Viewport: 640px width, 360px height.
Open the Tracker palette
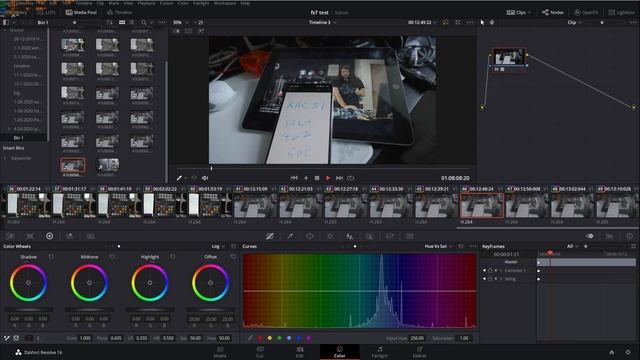(330, 236)
